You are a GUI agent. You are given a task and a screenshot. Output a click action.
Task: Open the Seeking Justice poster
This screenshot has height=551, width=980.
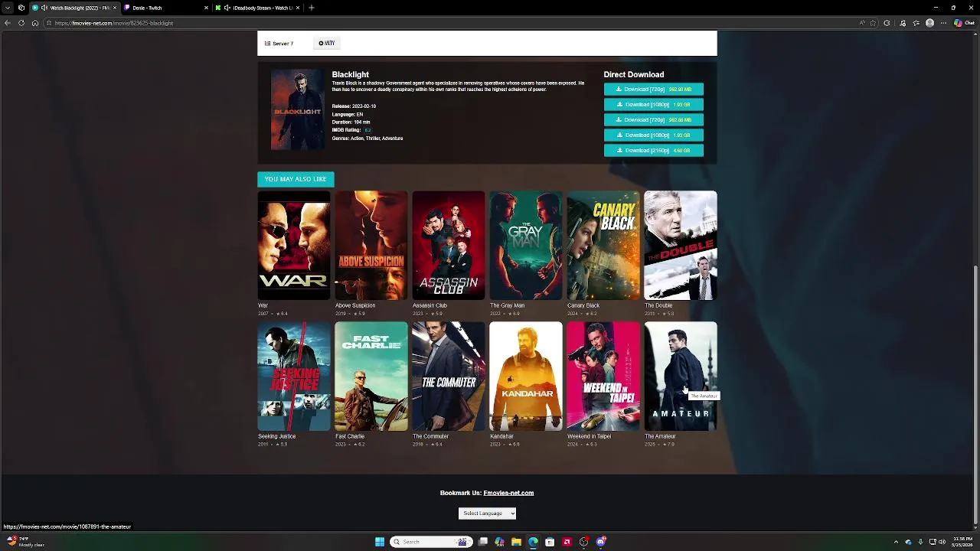294,377
